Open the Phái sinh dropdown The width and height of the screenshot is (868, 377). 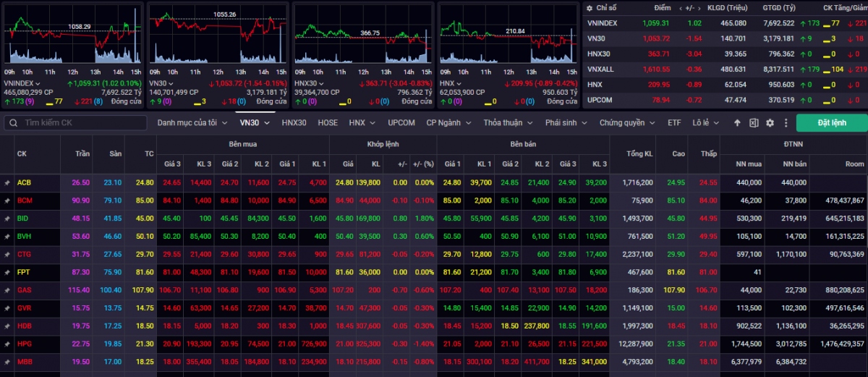(566, 123)
